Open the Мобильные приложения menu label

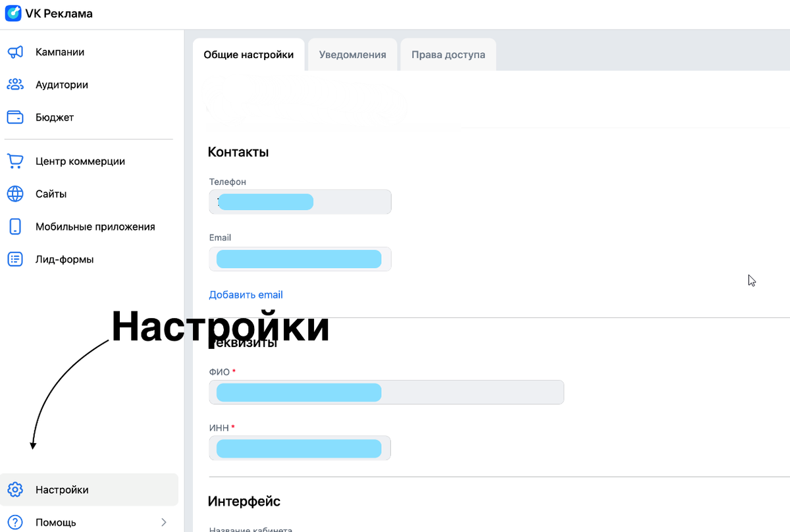pyautogui.click(x=95, y=226)
